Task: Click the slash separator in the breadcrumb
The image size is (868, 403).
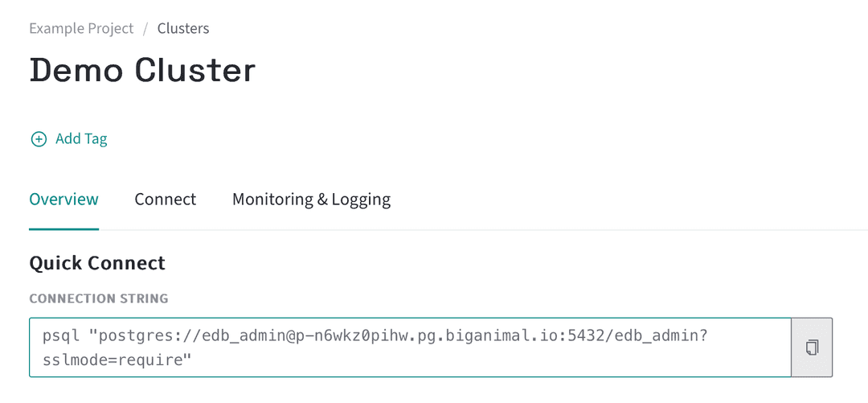Action: [145, 28]
